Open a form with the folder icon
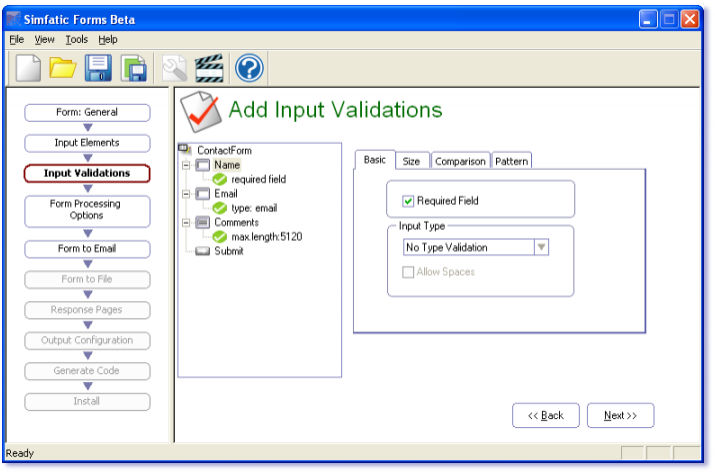 [x=62, y=68]
